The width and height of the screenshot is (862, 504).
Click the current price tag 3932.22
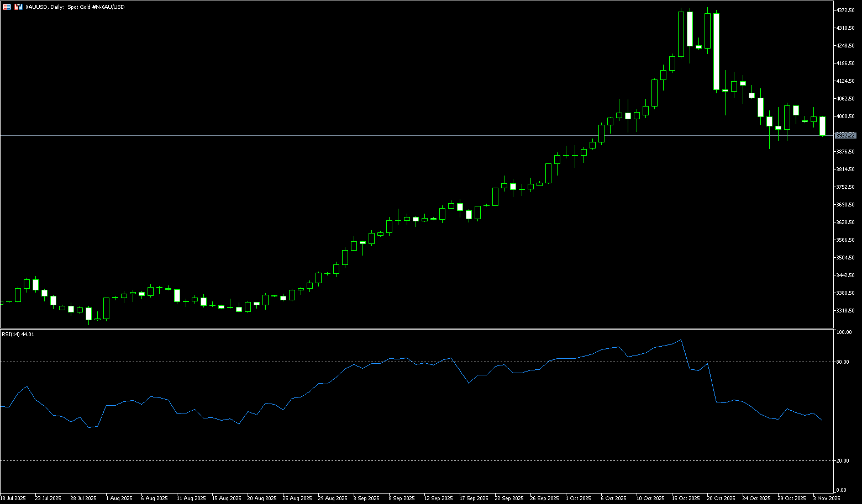[845, 135]
